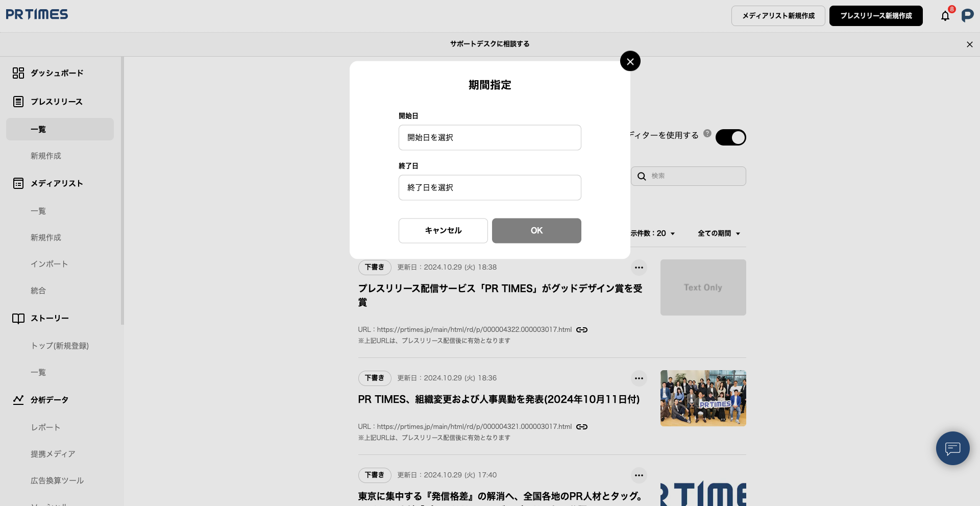Select 一覧 under プレスリリース
Screen dimensions: 980x506
point(60,129)
